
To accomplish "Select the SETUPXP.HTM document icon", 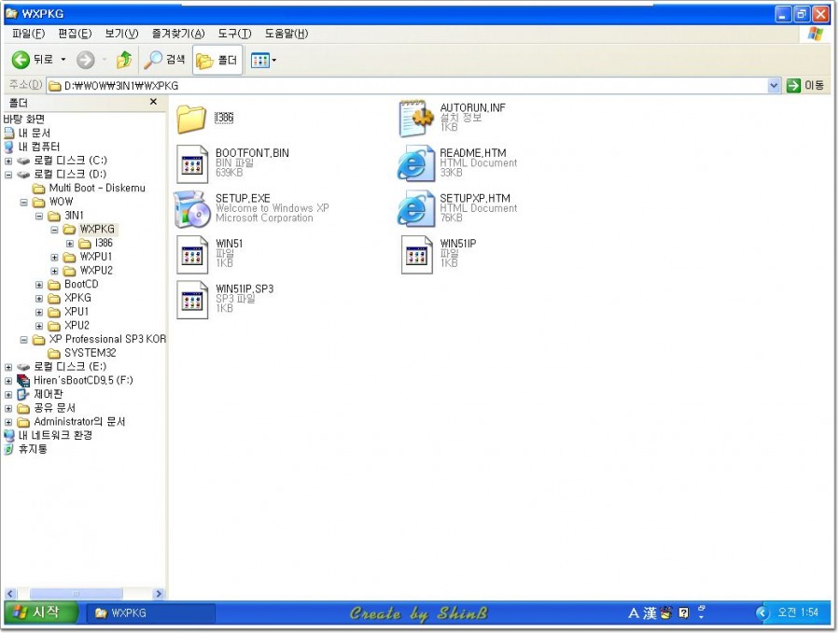I will click(415, 208).
